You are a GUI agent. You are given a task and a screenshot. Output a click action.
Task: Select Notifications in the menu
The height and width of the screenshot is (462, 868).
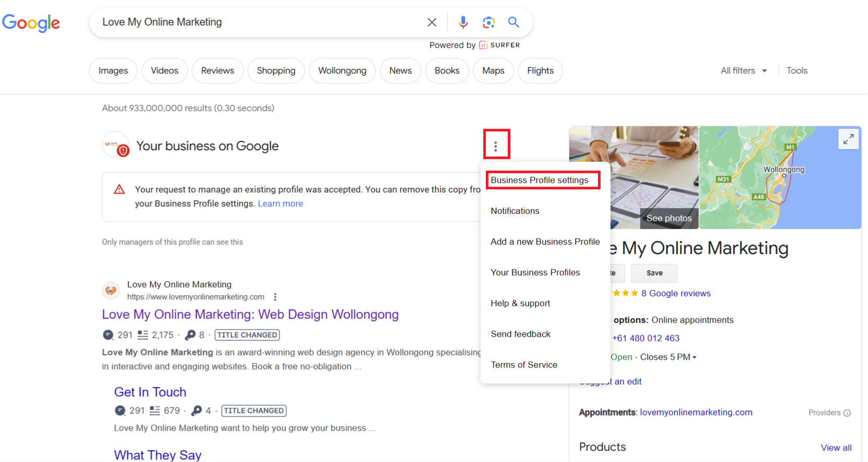pyautogui.click(x=545, y=211)
